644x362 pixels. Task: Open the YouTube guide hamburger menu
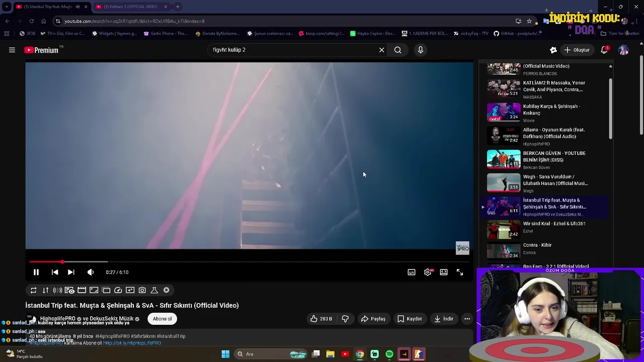[12, 50]
